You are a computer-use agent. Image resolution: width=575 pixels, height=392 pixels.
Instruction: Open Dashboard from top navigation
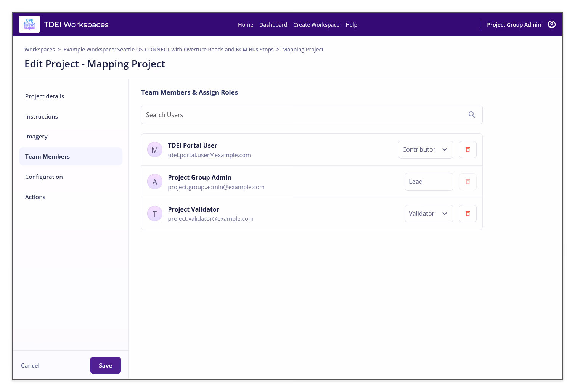pos(273,25)
